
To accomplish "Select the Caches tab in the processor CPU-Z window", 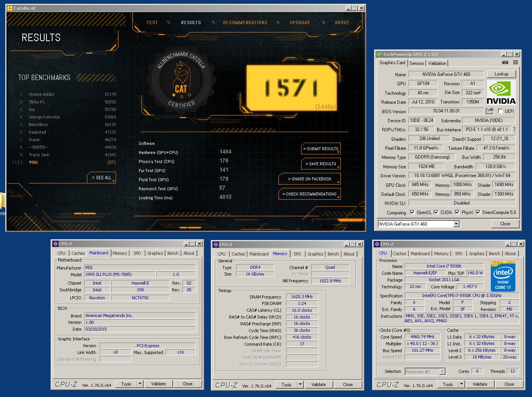I will [399, 254].
